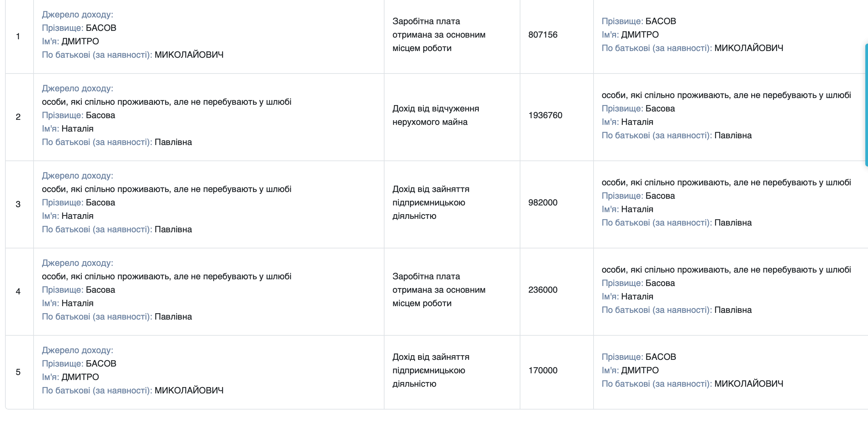Click row 3 "Дохід від зайняття підприємницькою діяльністю"

click(x=430, y=202)
